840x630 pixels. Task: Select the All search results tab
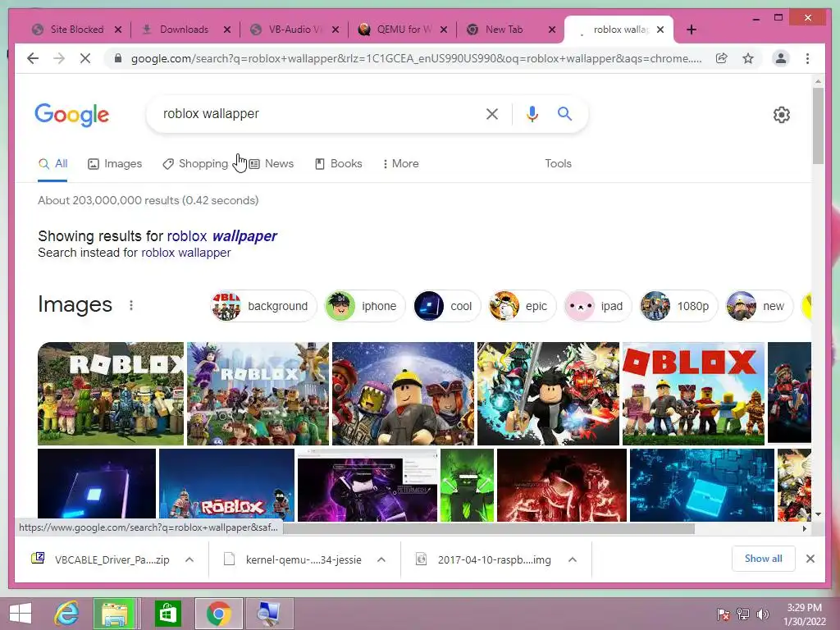click(x=52, y=163)
